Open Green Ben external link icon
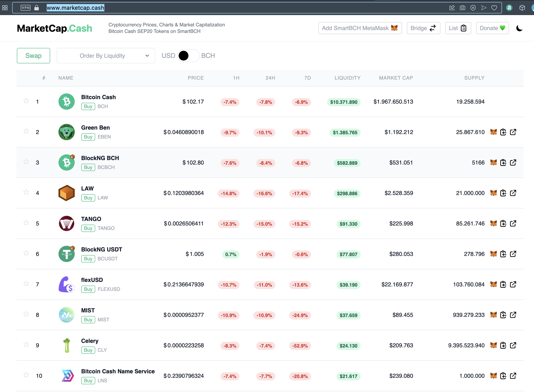Viewport: 534px width, 392px height. click(x=513, y=132)
